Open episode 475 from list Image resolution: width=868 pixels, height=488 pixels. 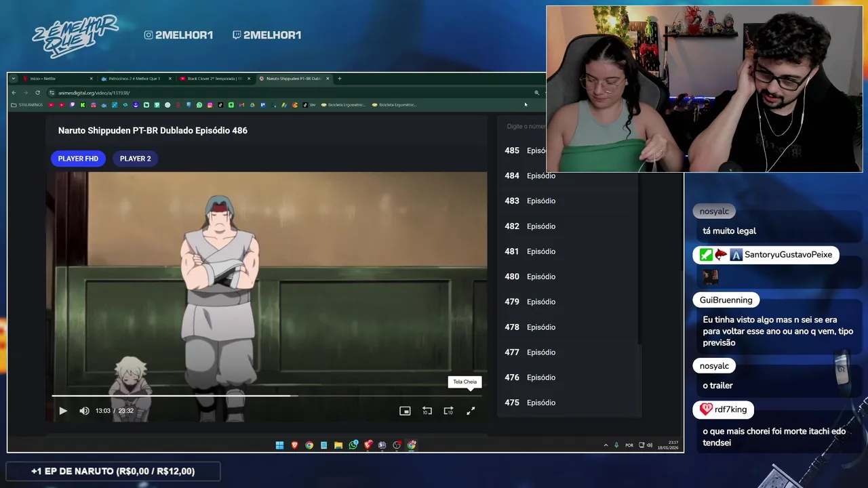point(568,403)
